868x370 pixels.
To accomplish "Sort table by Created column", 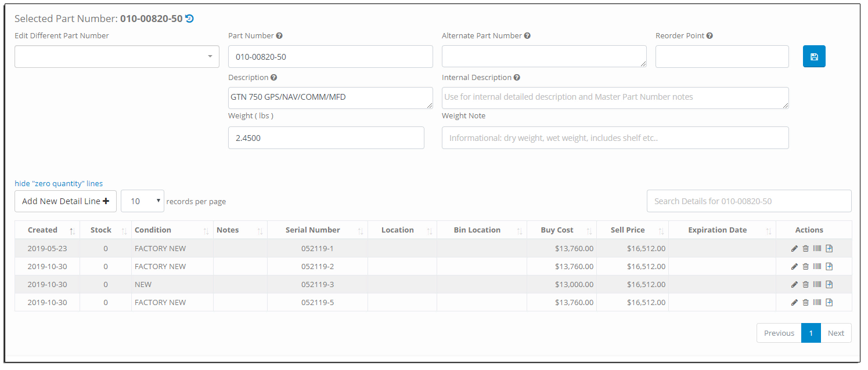I will [x=47, y=230].
